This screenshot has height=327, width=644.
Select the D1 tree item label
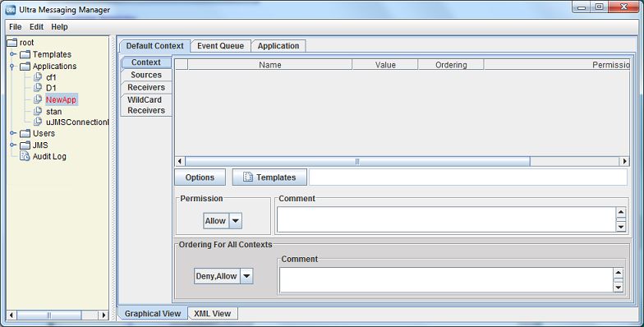click(x=51, y=88)
